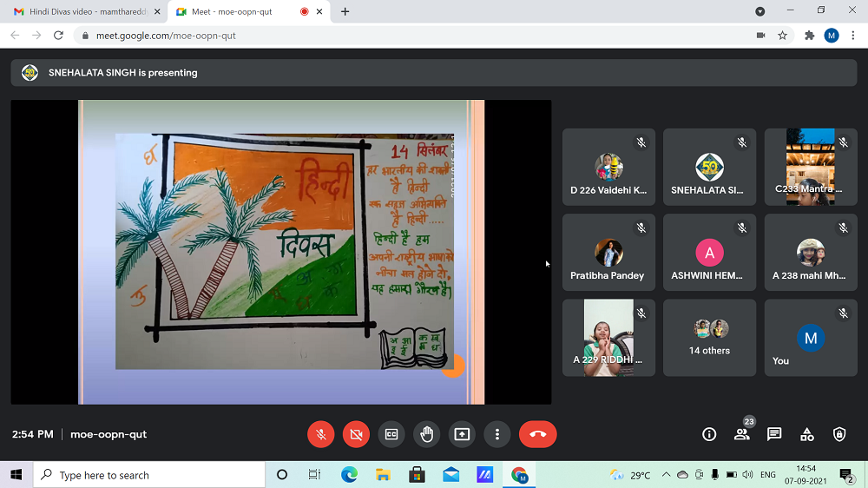Show everyone participants panel

click(741, 434)
